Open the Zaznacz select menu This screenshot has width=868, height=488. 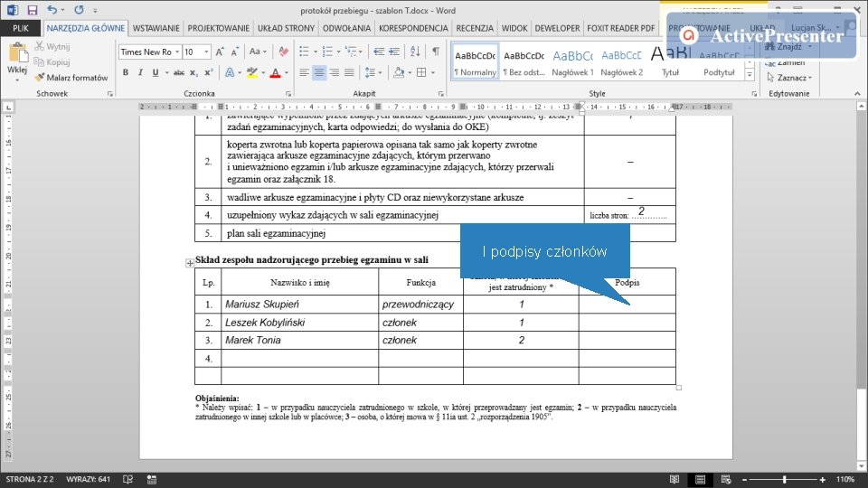[789, 78]
